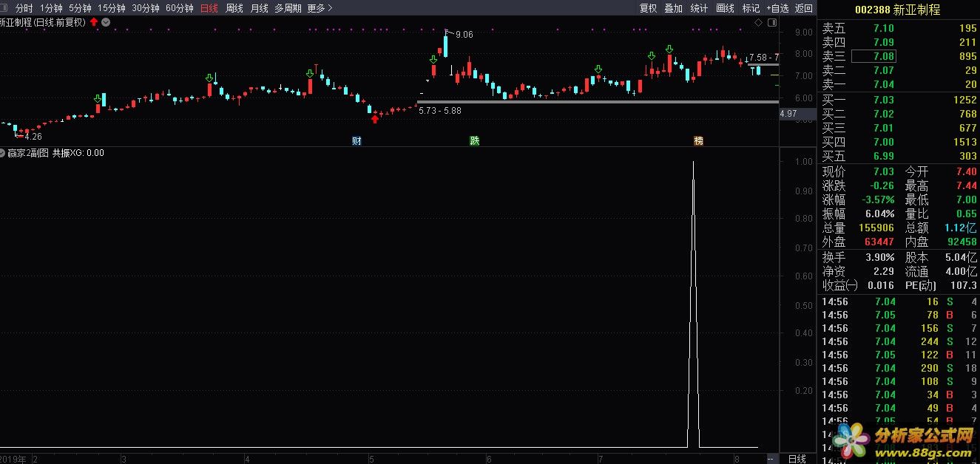This screenshot has width=980, height=464.
Task: Open the 标记 mark menu
Action: click(x=751, y=8)
